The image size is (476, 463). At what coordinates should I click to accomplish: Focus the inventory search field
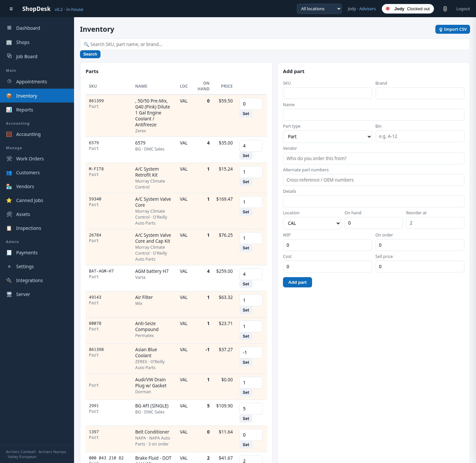pos(275,44)
